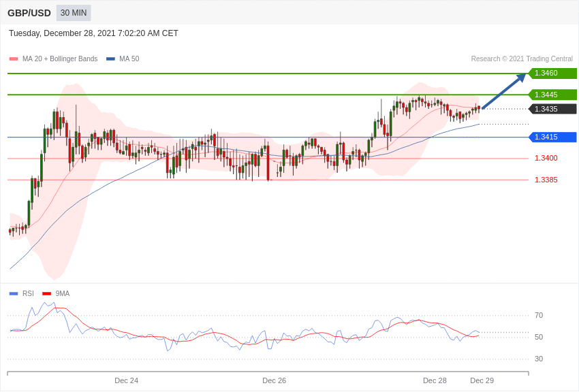The image size is (579, 392).
Task: Click the RSI 50 level label
Action: 539,338
